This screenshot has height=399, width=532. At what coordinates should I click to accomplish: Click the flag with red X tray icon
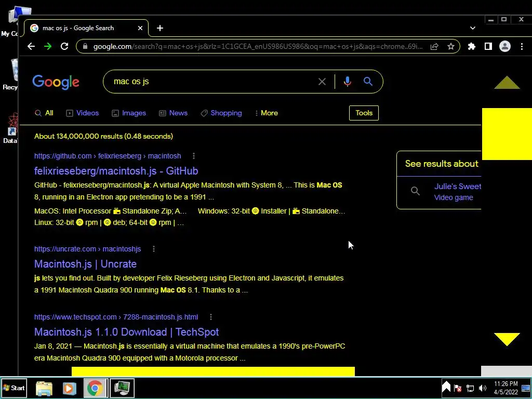tap(457, 388)
